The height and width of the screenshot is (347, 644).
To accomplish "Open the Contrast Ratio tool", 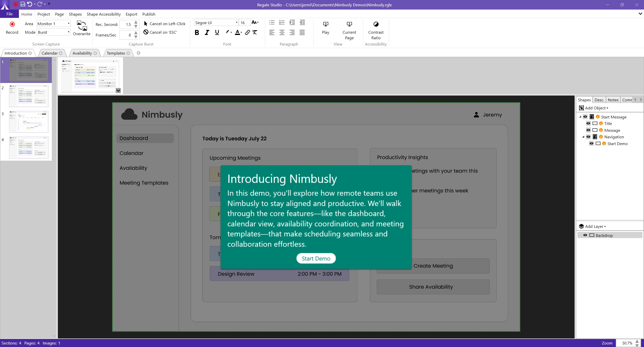I will click(x=376, y=24).
